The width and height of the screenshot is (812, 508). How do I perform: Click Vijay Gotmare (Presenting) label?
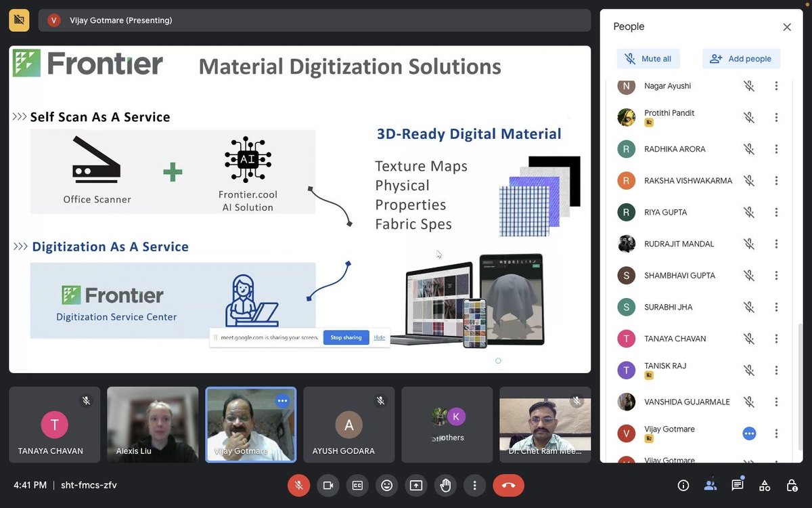(120, 20)
